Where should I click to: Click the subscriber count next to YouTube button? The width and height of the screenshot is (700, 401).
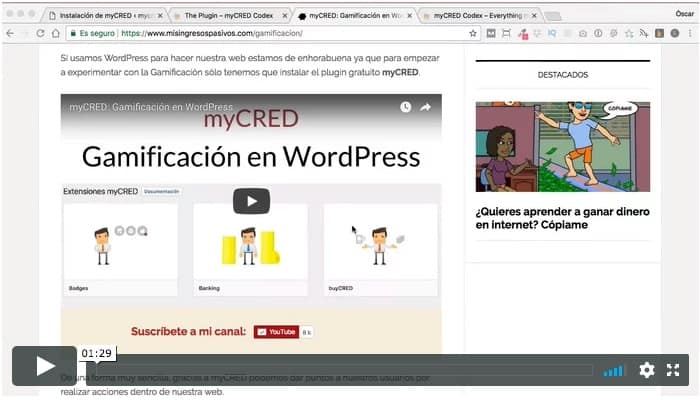point(306,332)
